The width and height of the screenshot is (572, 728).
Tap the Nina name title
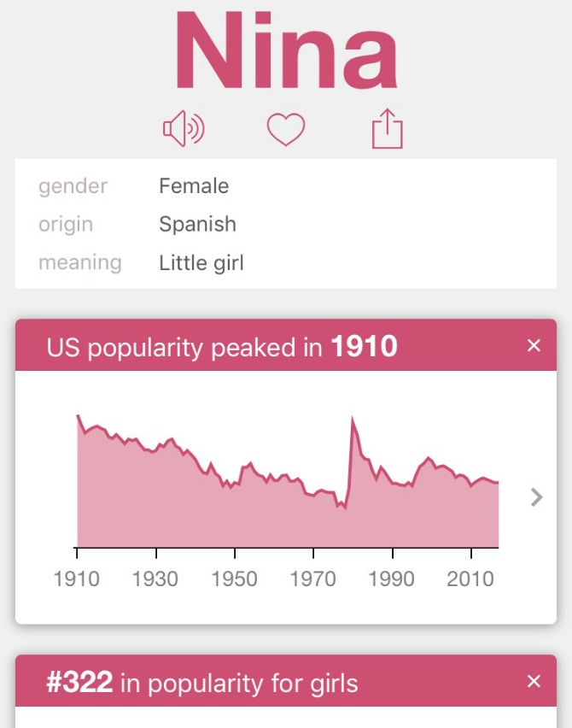pos(286,50)
